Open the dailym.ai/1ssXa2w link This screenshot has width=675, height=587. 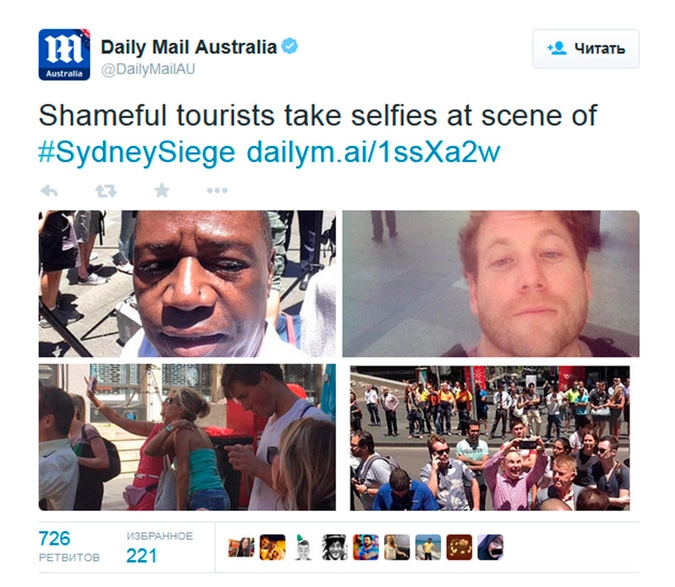click(373, 151)
